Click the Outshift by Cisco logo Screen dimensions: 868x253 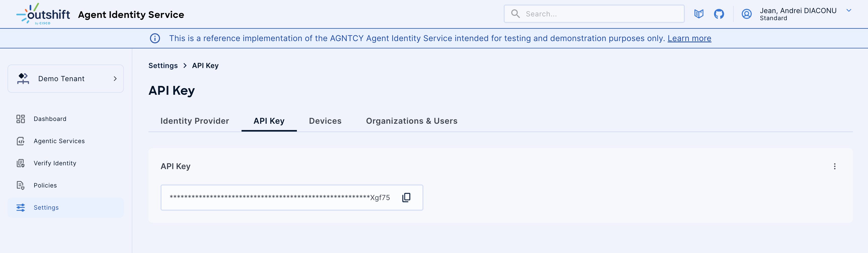43,14
